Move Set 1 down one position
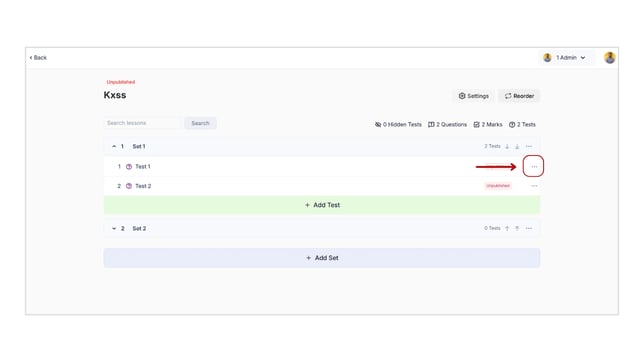The width and height of the screenshot is (644, 362). point(507,146)
